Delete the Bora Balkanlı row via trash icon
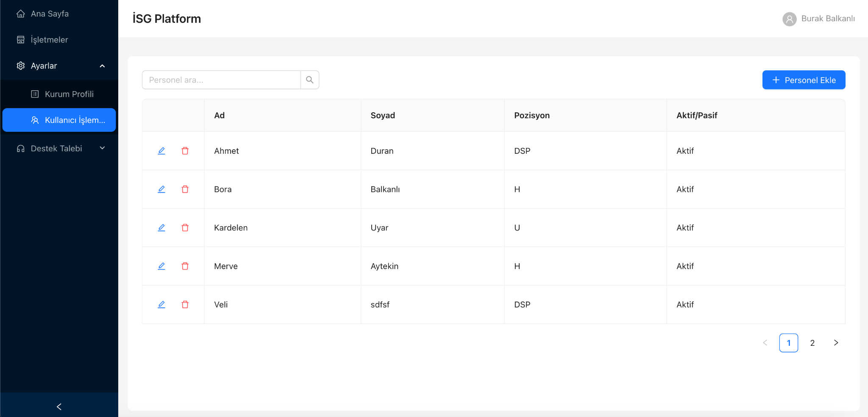The width and height of the screenshot is (868, 417). [185, 189]
